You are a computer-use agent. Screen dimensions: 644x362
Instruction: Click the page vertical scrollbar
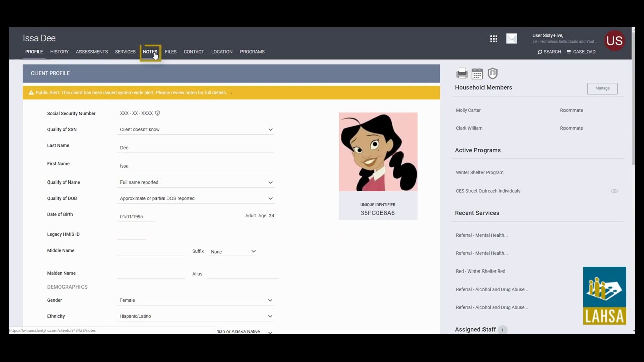634,98
